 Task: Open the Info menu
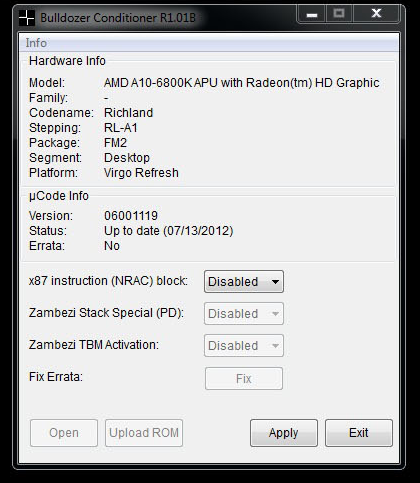click(36, 43)
